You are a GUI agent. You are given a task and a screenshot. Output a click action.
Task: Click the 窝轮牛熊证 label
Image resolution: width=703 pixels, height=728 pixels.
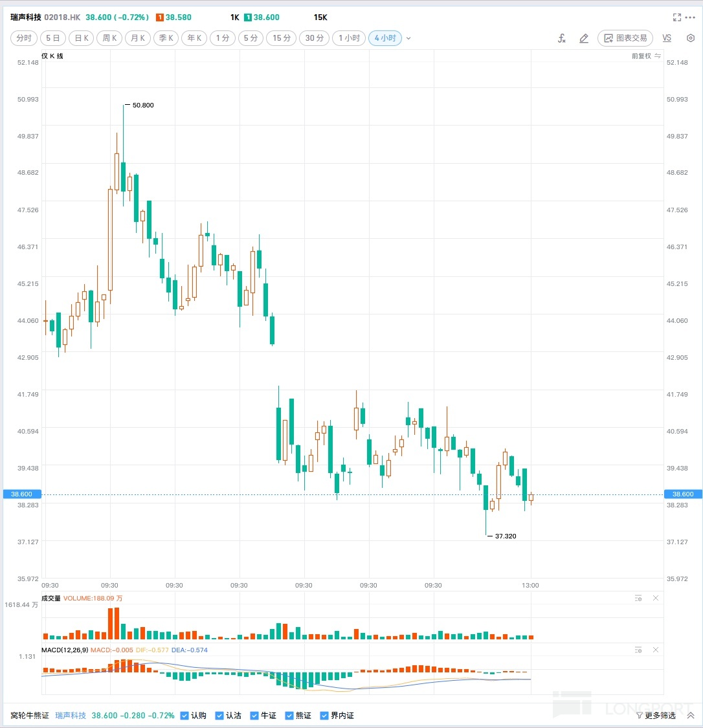tap(29, 716)
